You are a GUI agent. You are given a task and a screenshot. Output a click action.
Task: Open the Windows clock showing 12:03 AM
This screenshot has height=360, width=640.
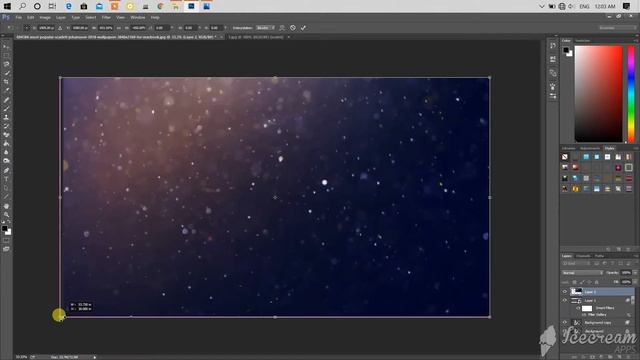[605, 7]
